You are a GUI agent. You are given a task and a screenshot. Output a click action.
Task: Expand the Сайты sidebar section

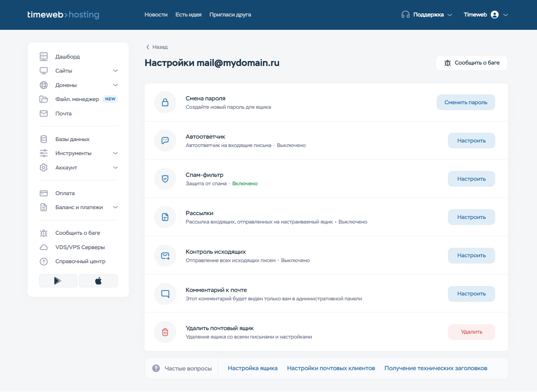(115, 71)
